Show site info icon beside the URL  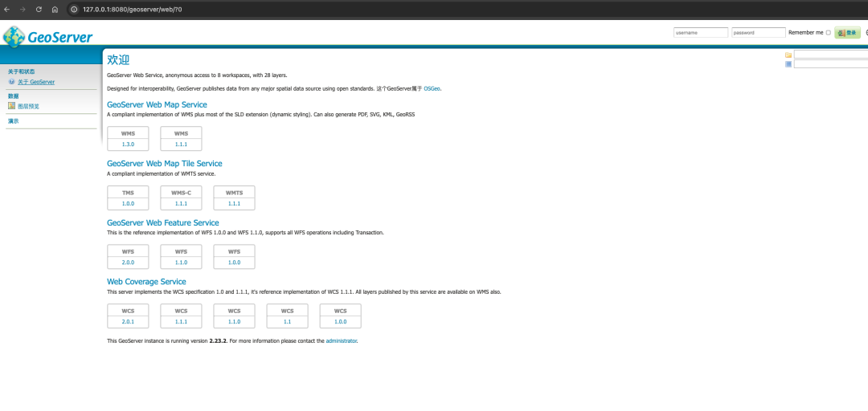pyautogui.click(x=74, y=10)
